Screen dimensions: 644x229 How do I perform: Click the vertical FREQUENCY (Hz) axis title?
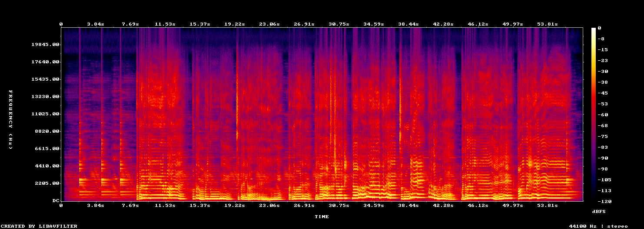coord(10,120)
